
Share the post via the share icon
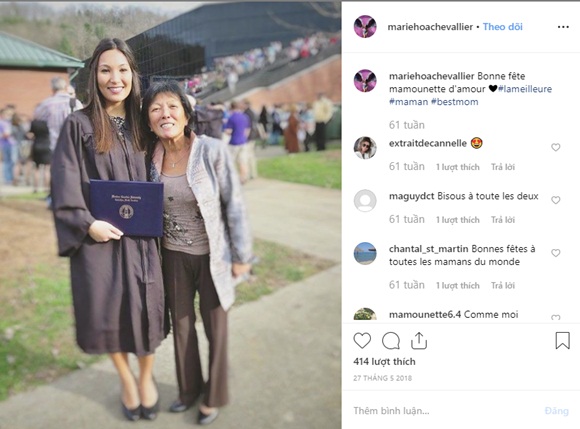coord(419,341)
